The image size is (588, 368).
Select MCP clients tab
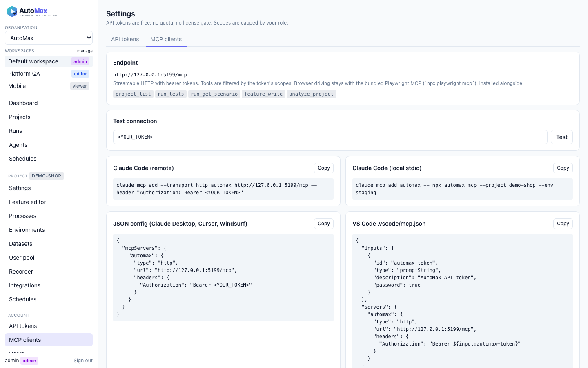[x=166, y=39]
